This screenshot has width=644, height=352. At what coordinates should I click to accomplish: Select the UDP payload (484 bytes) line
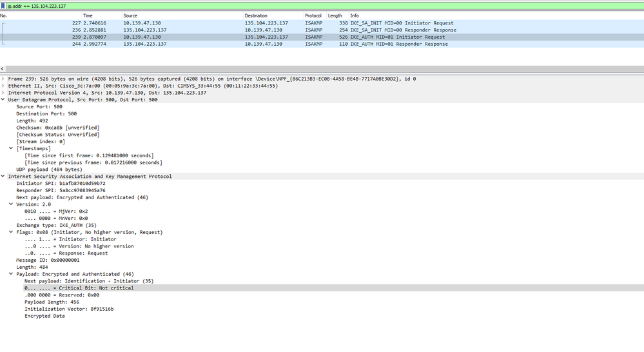49,169
